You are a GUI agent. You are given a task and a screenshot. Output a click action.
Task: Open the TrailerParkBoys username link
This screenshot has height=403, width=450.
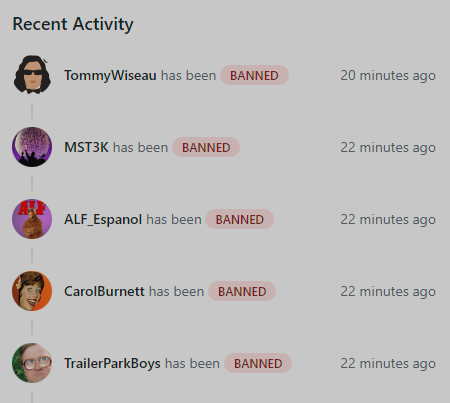pyautogui.click(x=112, y=364)
